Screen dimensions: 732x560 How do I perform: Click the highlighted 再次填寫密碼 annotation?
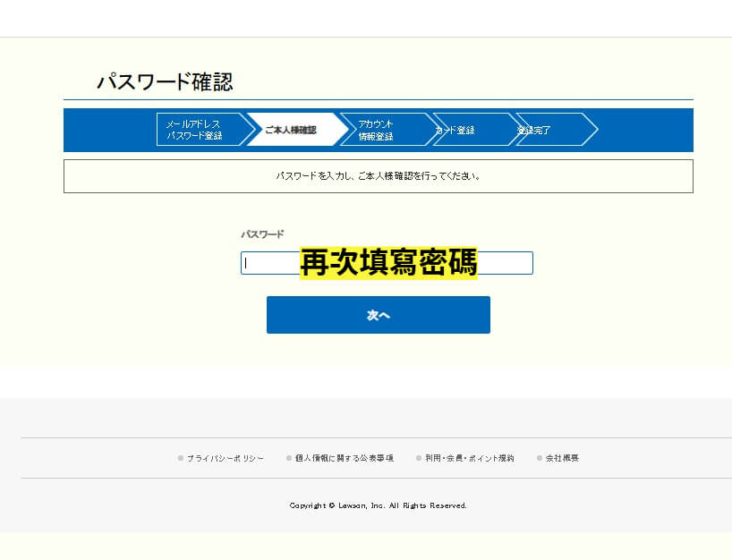388,262
